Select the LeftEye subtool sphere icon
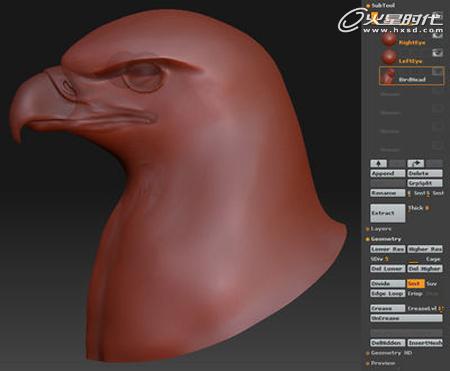This screenshot has width=450, height=371. point(389,57)
